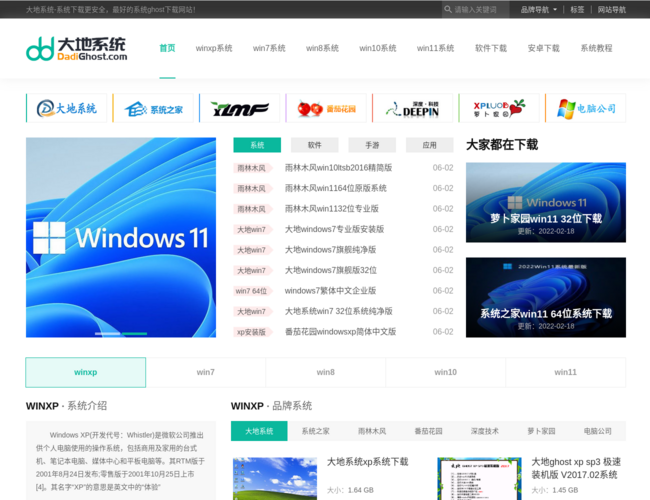Select the YLMF brand logo banner
This screenshot has height=500, width=650.
pos(239,108)
